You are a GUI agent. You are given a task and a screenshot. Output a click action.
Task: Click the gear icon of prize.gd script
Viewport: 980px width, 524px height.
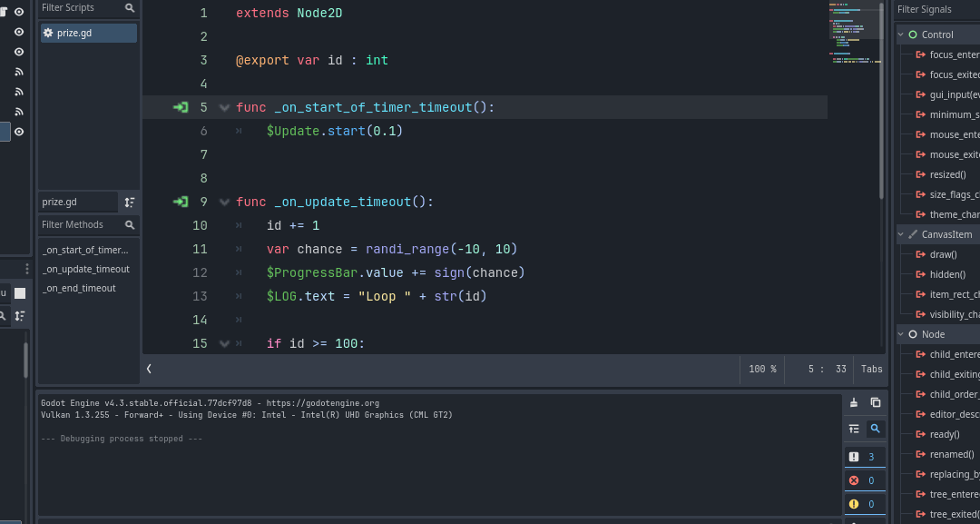click(47, 33)
